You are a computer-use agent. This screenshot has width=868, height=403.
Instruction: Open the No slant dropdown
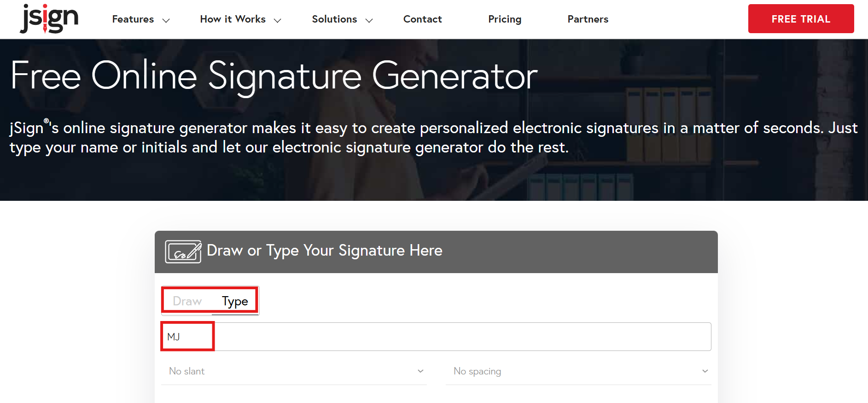(x=294, y=371)
